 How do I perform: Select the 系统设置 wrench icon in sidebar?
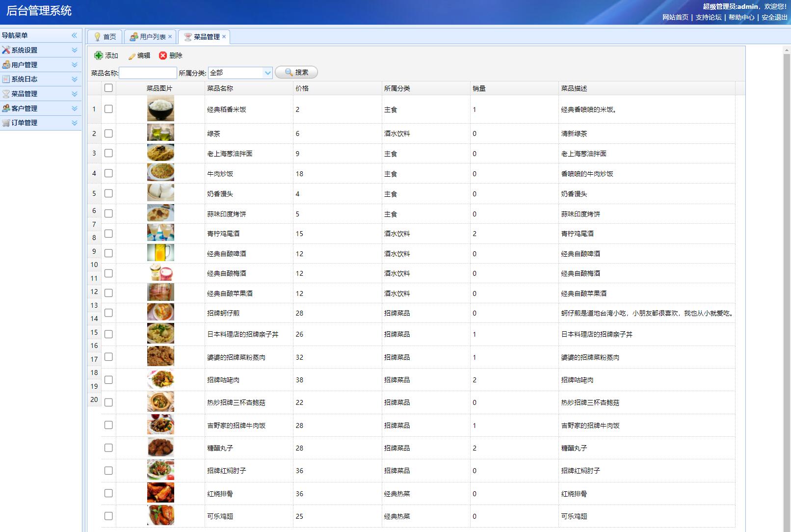(x=6, y=50)
